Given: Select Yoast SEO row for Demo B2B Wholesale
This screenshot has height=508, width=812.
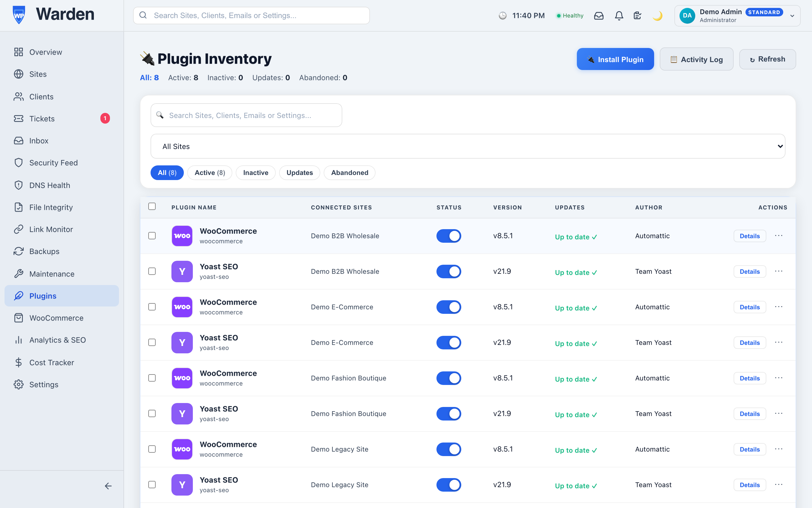Looking at the screenshot, I should (x=152, y=271).
